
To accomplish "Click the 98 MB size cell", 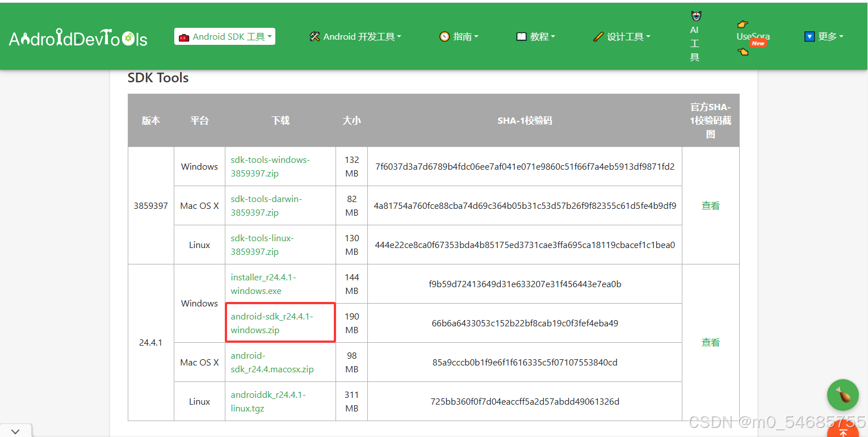I will point(352,362).
